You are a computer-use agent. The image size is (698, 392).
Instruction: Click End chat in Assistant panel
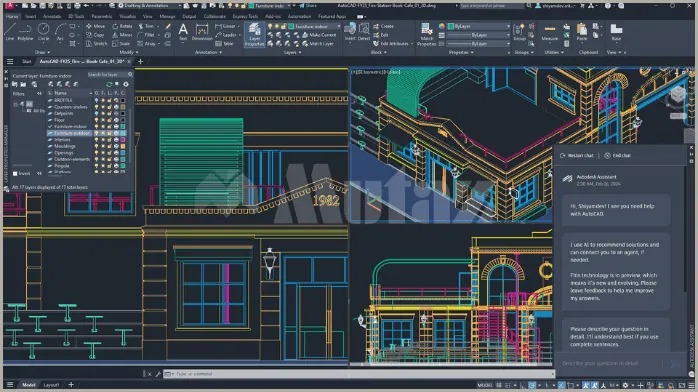[618, 156]
